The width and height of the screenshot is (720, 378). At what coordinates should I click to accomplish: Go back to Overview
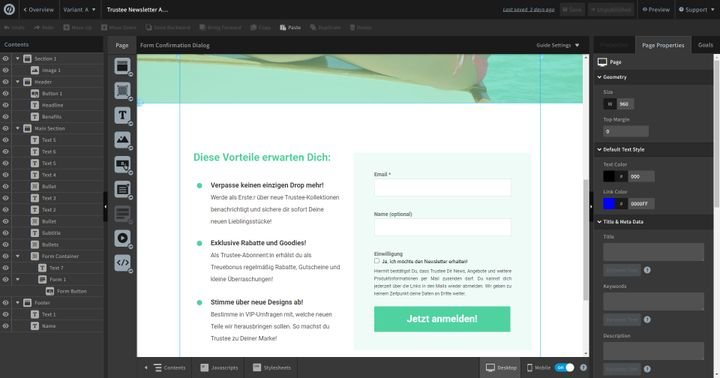(x=38, y=9)
